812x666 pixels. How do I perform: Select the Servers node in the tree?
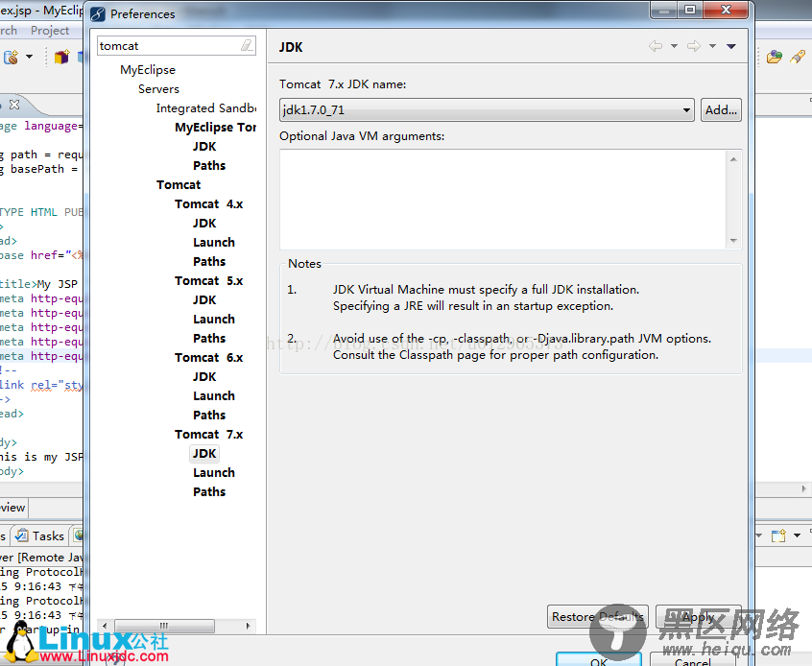(158, 88)
